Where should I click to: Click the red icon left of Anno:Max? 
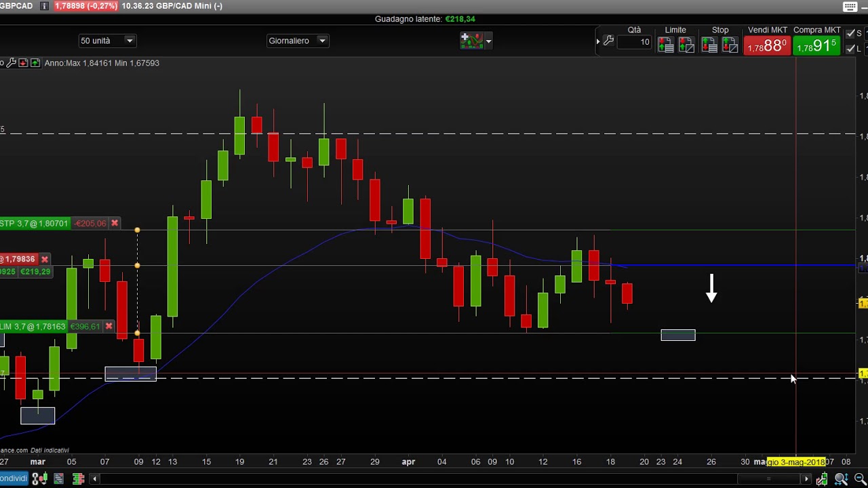(x=23, y=63)
